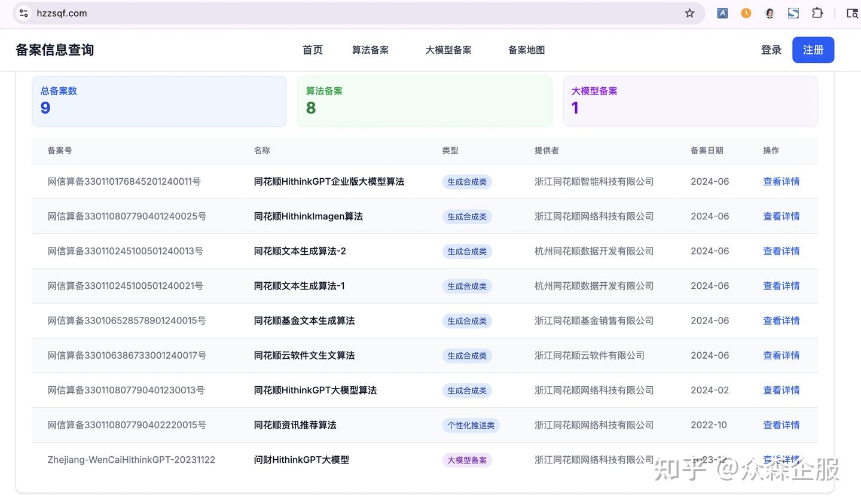The image size is (861, 504).
Task: Open the blue translate extension icon
Action: [x=722, y=13]
